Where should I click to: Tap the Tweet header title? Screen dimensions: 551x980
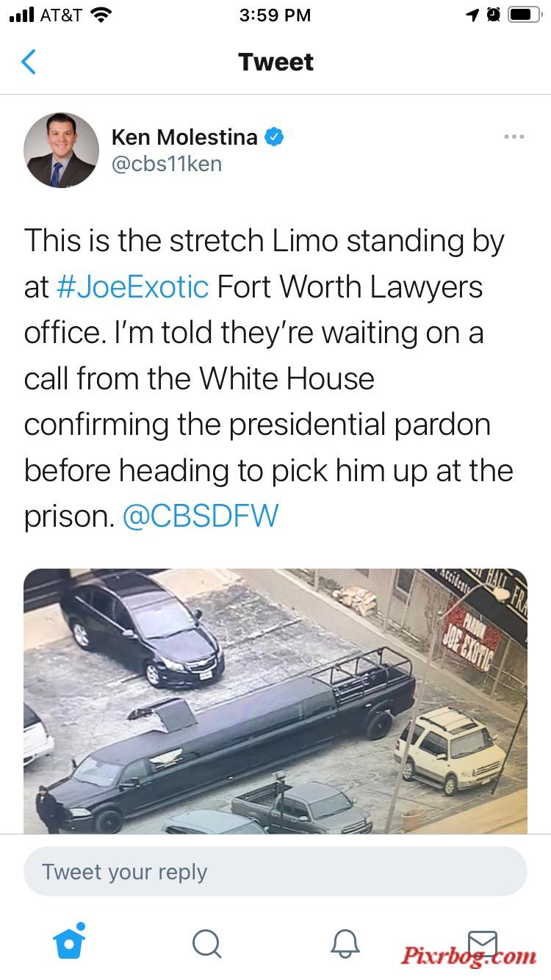click(275, 62)
